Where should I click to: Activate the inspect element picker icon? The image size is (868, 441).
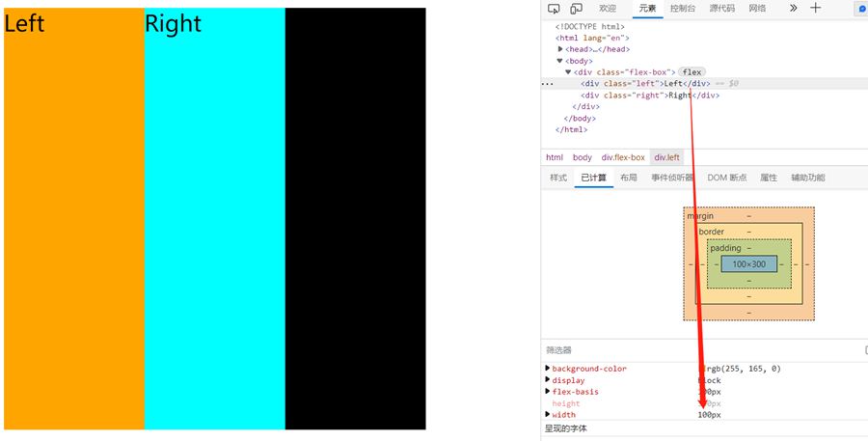tap(554, 9)
